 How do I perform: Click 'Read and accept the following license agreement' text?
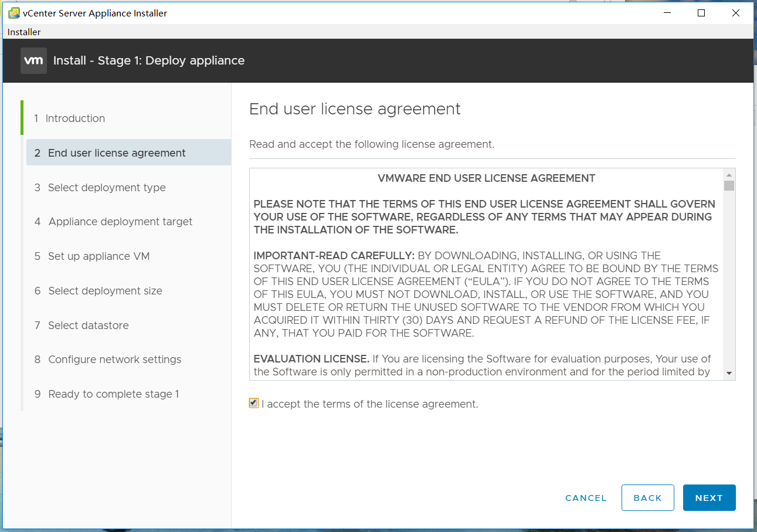tap(372, 144)
